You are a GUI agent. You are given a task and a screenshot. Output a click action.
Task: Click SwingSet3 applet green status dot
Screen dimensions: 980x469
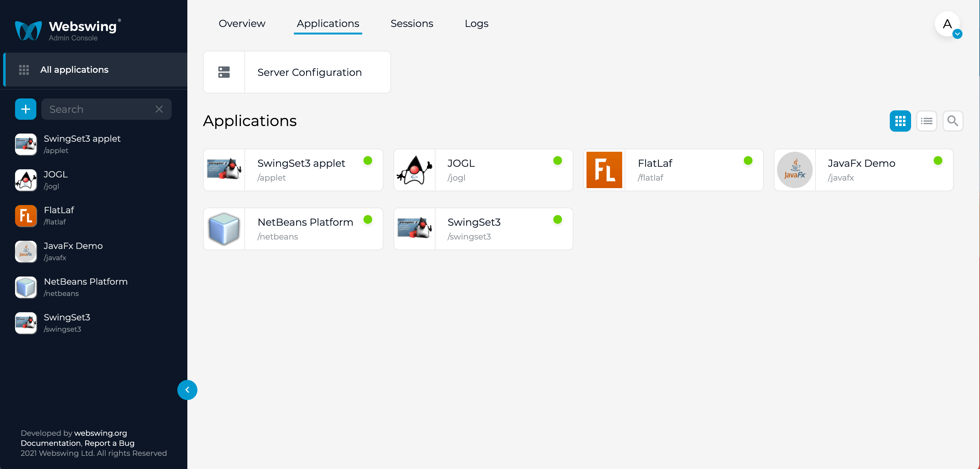point(368,161)
